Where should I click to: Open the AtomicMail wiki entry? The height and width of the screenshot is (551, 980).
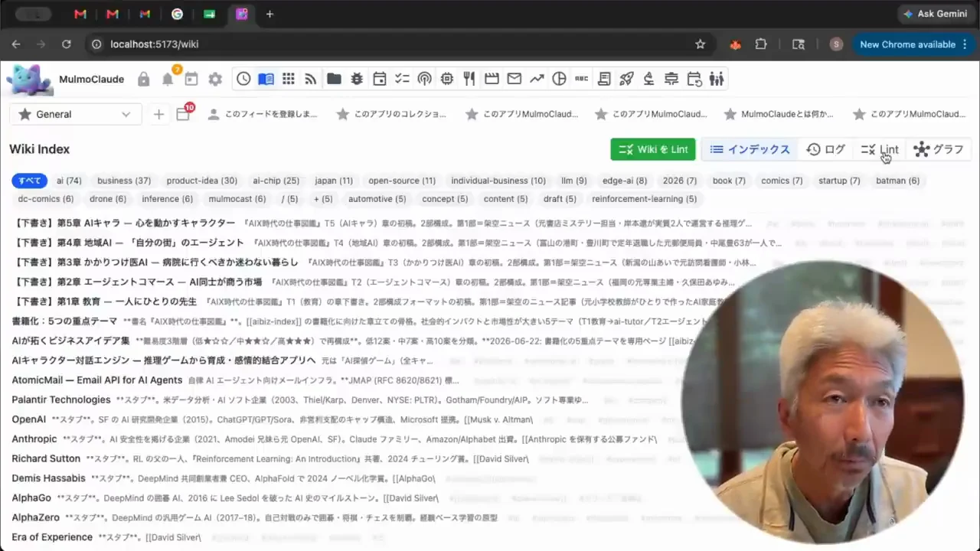tap(97, 380)
